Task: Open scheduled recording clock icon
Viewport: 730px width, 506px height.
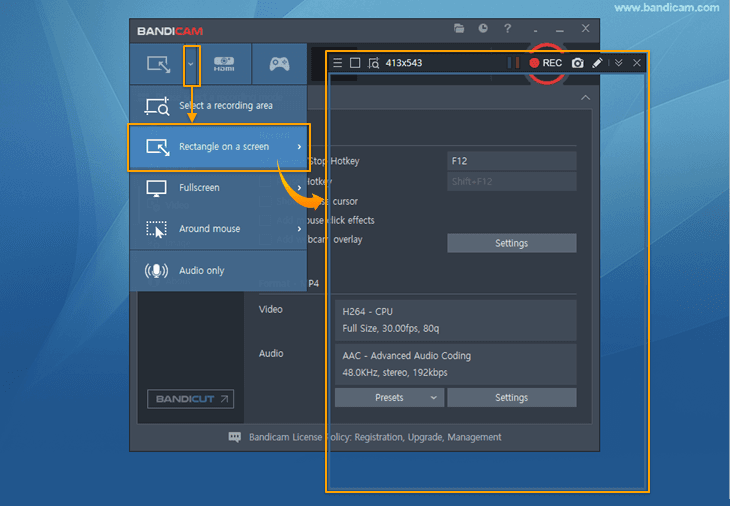Action: [x=483, y=28]
